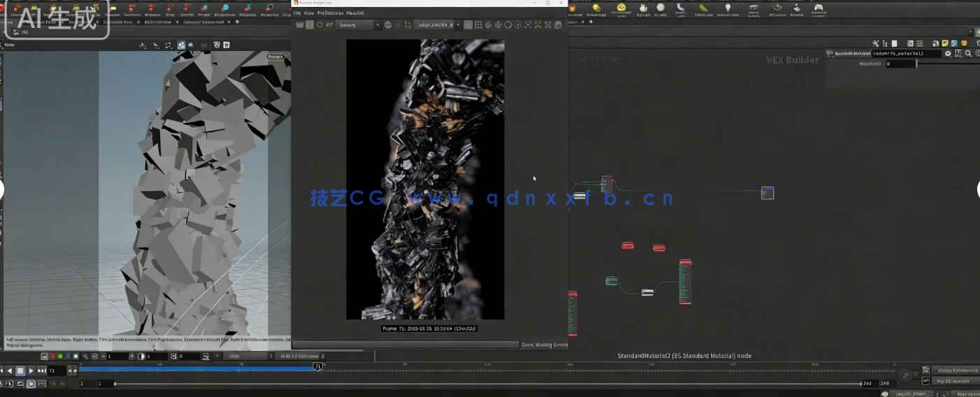
Task: Click the Gamepad Camera shelf tool
Action: click(818, 9)
